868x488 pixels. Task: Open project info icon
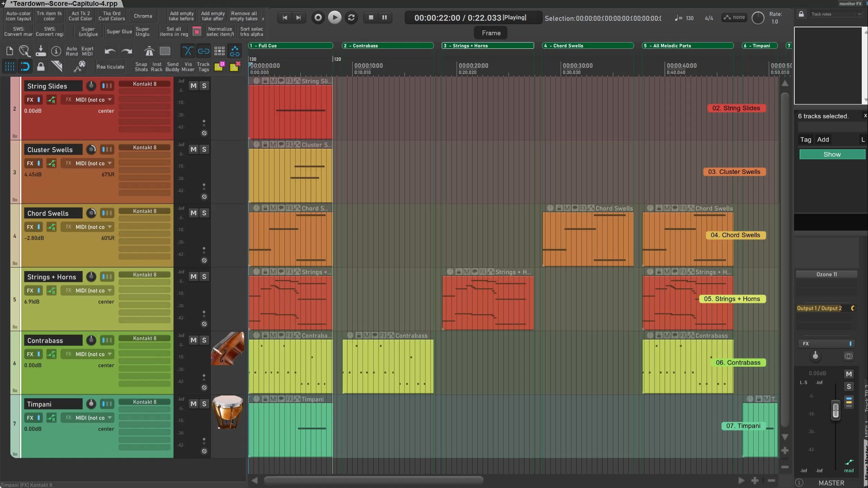point(56,51)
